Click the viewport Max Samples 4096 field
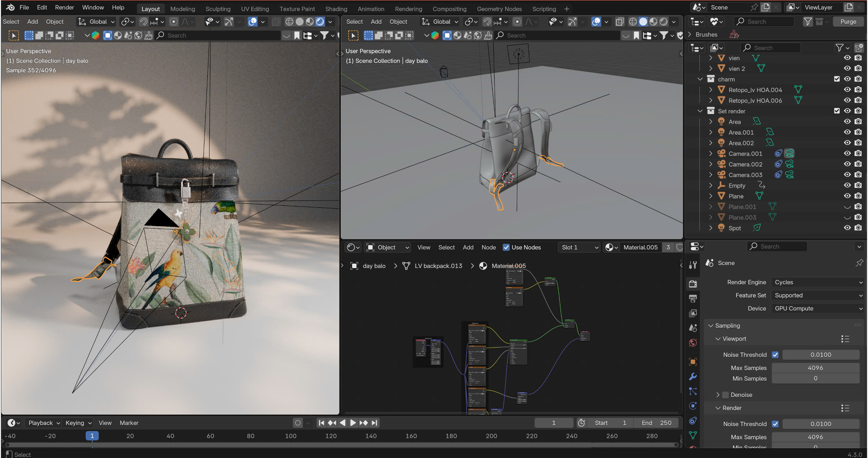 (x=815, y=368)
